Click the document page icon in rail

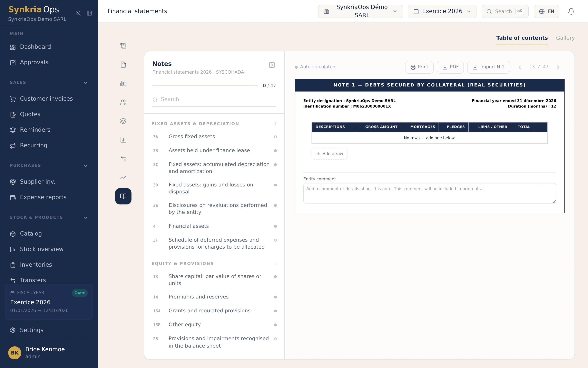[x=123, y=64]
